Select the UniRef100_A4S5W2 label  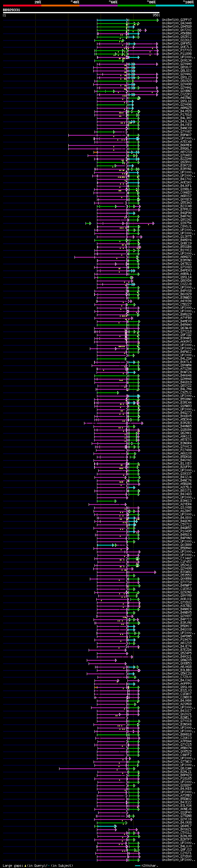pos(176,98)
